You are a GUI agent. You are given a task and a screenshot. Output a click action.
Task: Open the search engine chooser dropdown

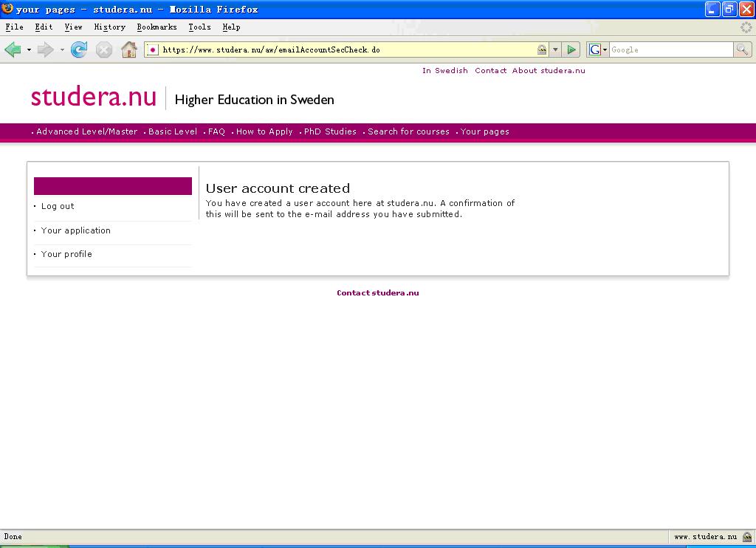[605, 49]
